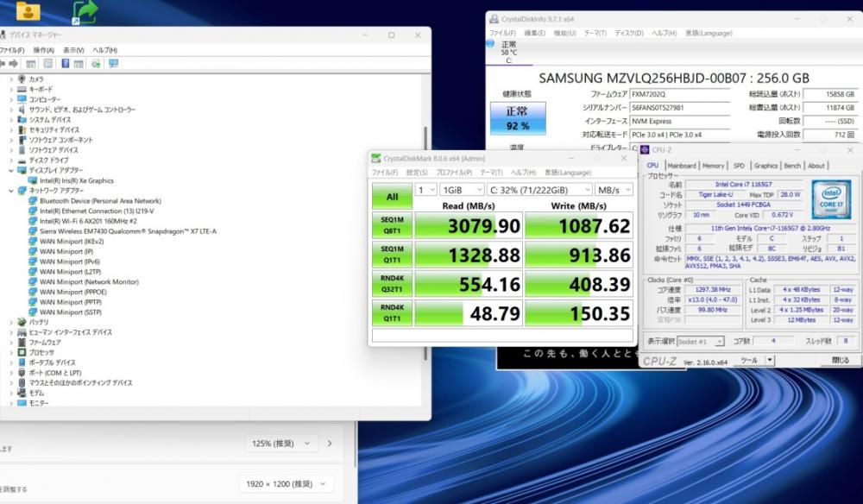The height and width of the screenshot is (504, 863).
Task: Expand the system devices (システム デバイス) node
Action: point(11,120)
